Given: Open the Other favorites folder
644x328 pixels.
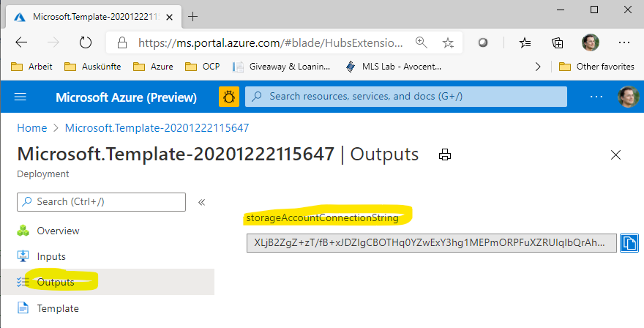Looking at the screenshot, I should coord(596,67).
